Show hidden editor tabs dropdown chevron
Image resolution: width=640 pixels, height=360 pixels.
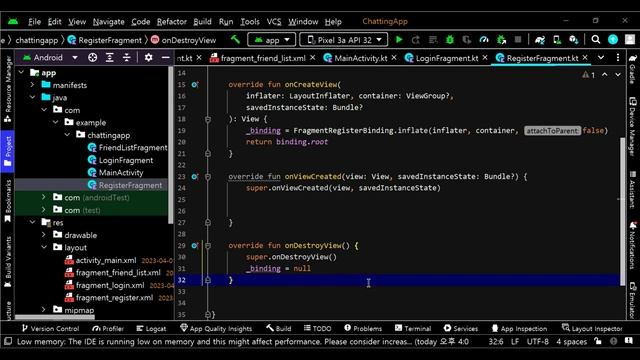tap(601, 58)
